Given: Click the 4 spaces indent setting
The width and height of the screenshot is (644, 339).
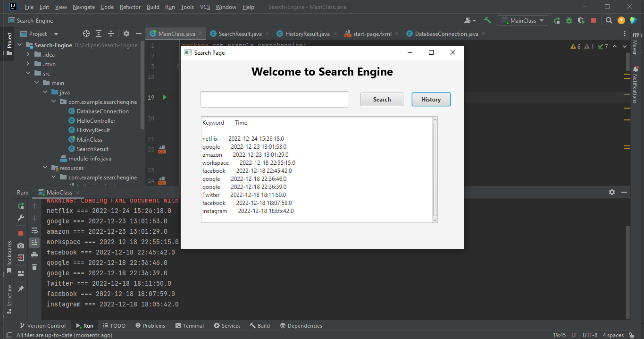Looking at the screenshot, I should pos(613,335).
